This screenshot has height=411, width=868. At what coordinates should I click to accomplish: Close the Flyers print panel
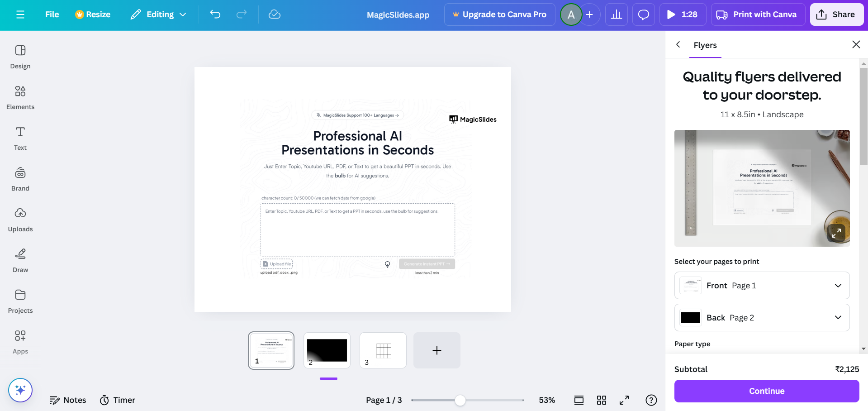856,44
